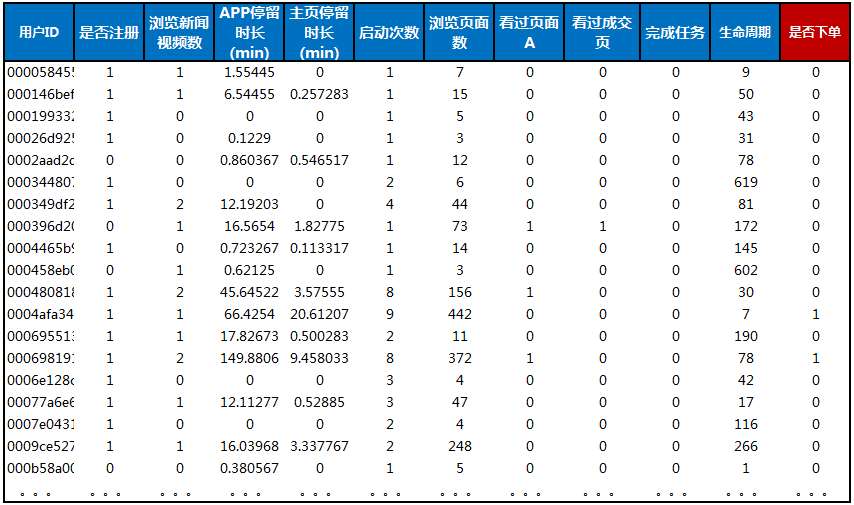
Task: Select the APP停留时长(min) column header
Action: pyautogui.click(x=249, y=32)
